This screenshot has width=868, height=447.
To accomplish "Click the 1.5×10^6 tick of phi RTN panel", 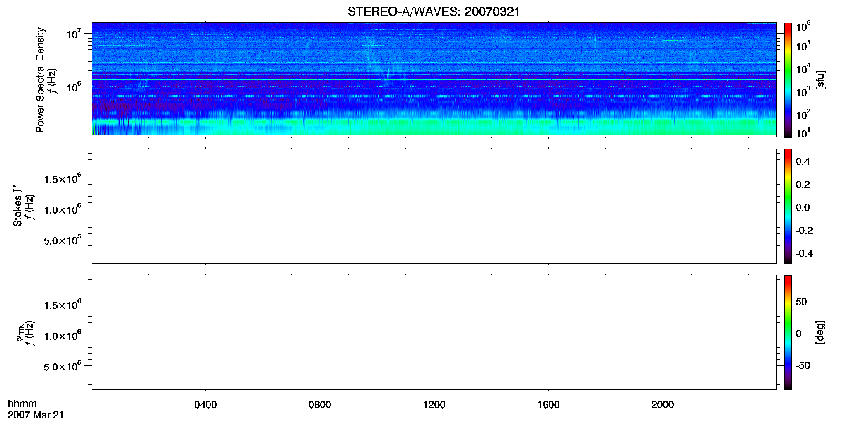I will click(63, 305).
